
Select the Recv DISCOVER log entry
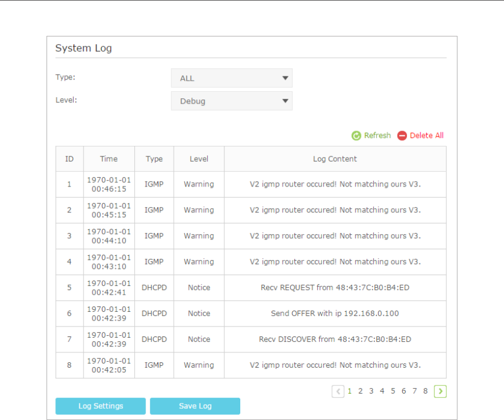(334, 339)
